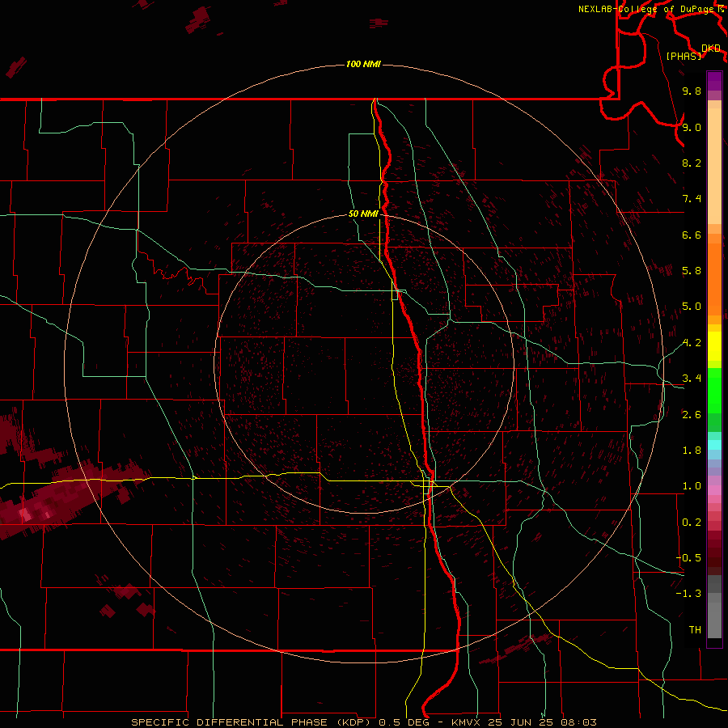728x728 pixels.
Task: Click the 8.2 scale label
Action: tap(692, 163)
